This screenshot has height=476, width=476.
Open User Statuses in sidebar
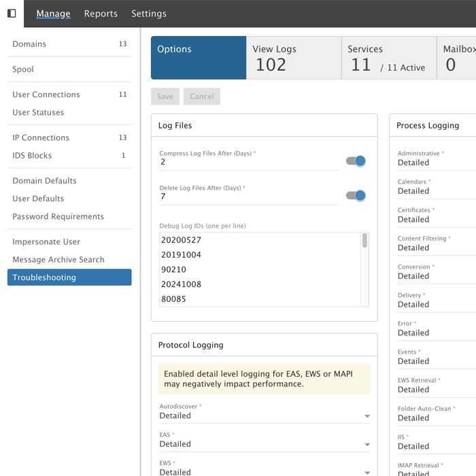tap(69, 112)
